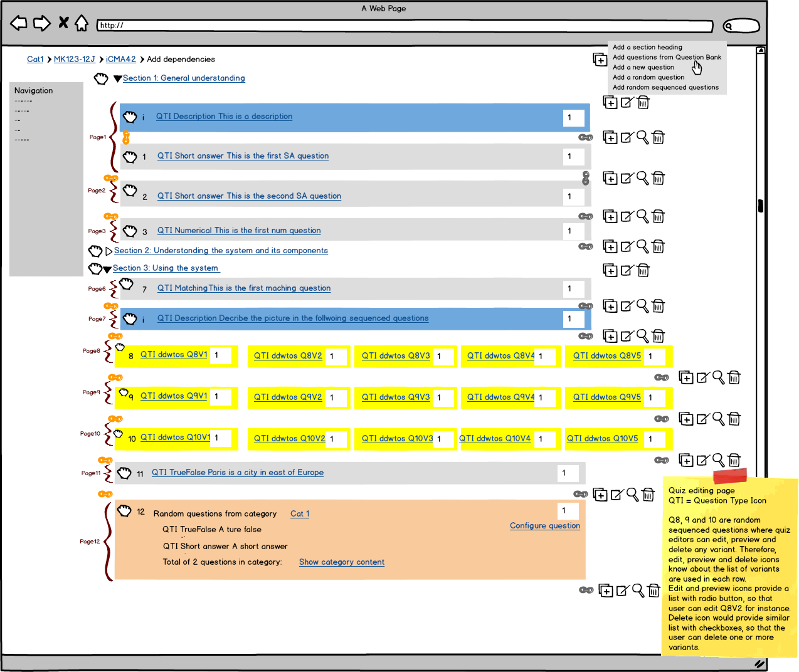Open the 'QTI ddwtos Q8V2' variant link
This screenshot has height=672, width=799.
coord(288,356)
